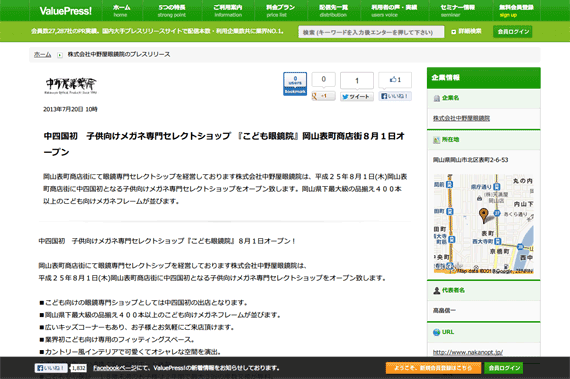Click the 西大寺町 station icon on the map
This screenshot has width=570, height=379.
point(498,241)
